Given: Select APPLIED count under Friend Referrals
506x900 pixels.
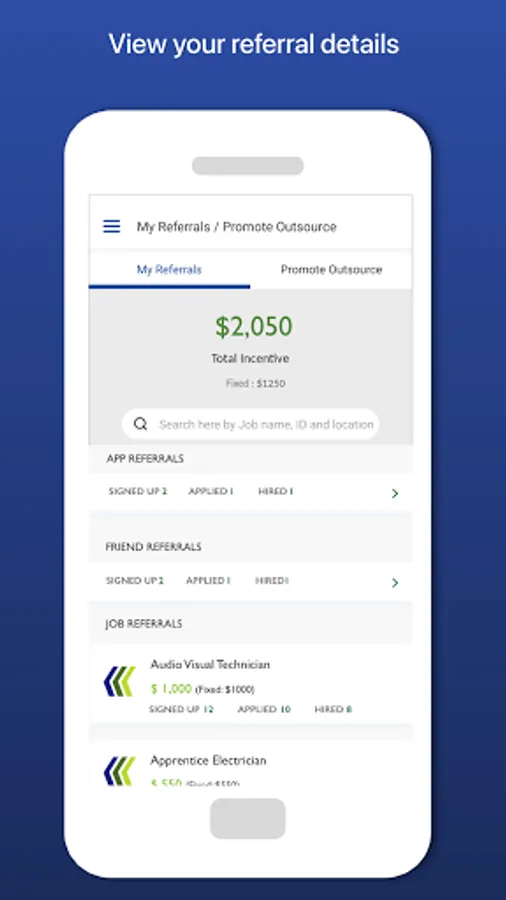Looking at the screenshot, I should point(208,580).
